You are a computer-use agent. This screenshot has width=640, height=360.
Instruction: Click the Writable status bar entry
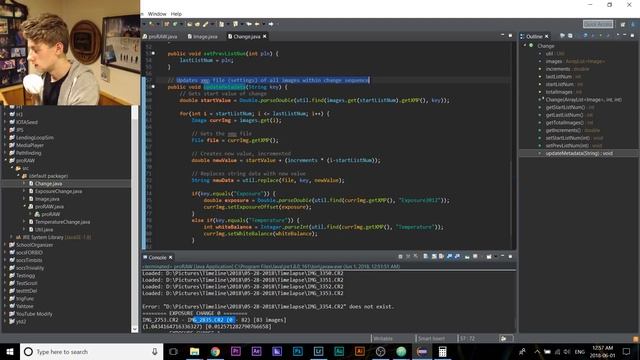383,338
